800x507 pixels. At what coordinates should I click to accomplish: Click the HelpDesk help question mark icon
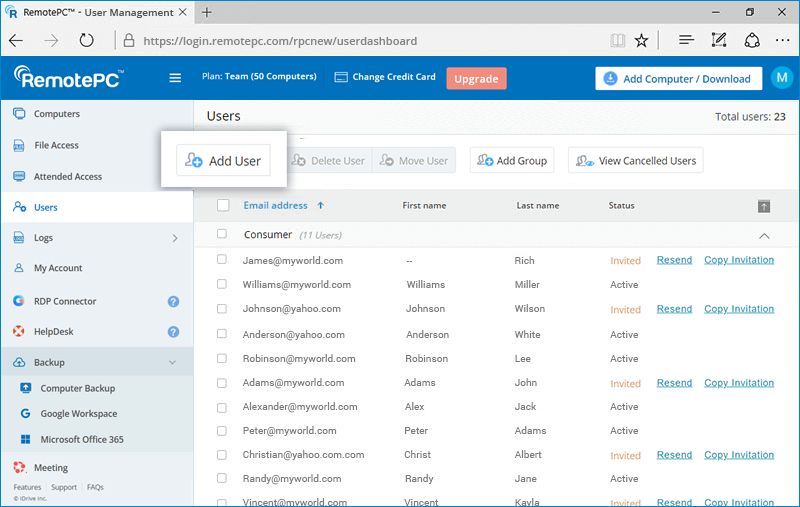[173, 332]
